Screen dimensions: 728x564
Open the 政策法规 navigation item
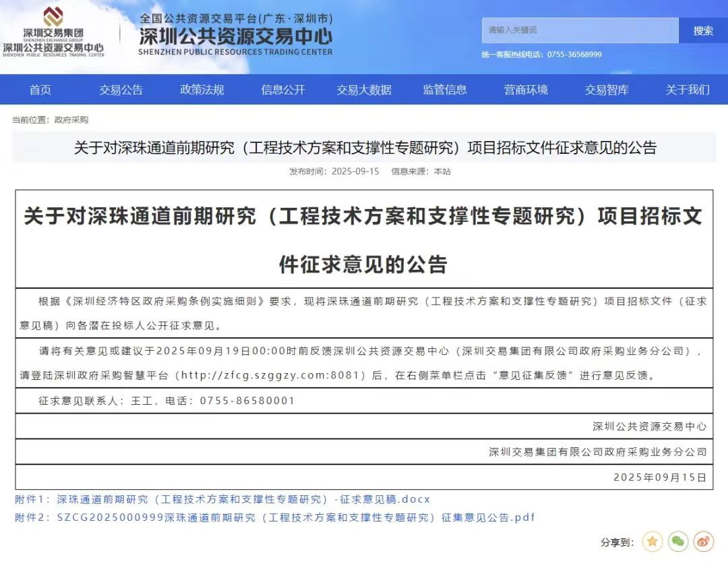click(202, 90)
